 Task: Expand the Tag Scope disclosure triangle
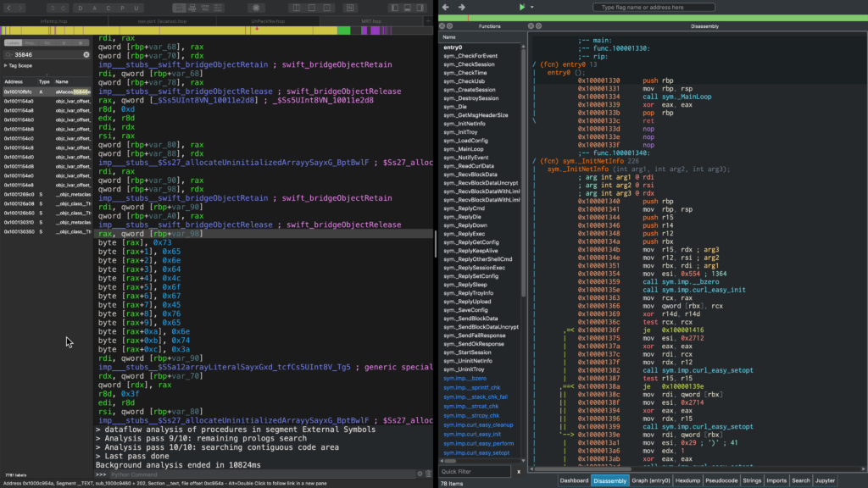6,65
